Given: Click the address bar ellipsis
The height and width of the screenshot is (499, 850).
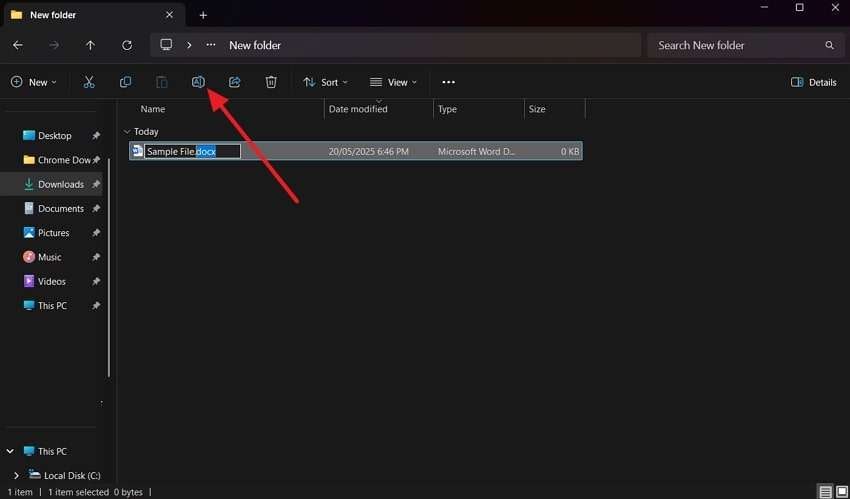Looking at the screenshot, I should coord(211,46).
